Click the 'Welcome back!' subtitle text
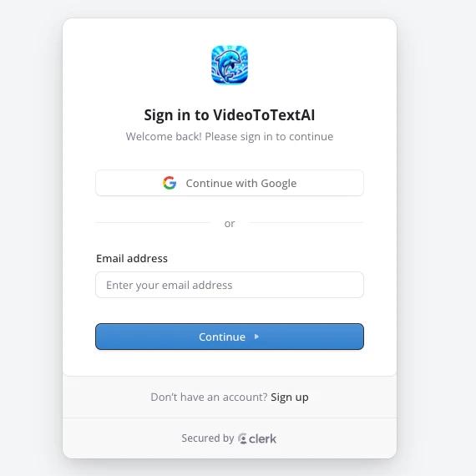 (230, 137)
